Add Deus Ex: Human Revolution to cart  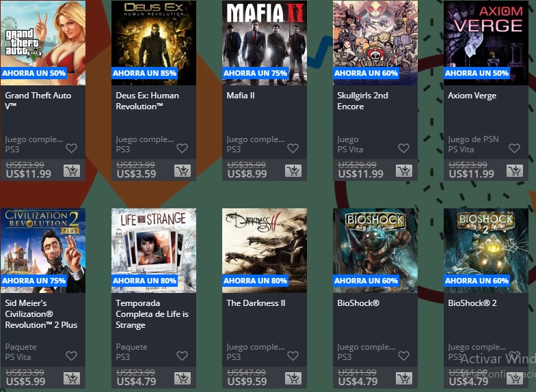pos(183,171)
